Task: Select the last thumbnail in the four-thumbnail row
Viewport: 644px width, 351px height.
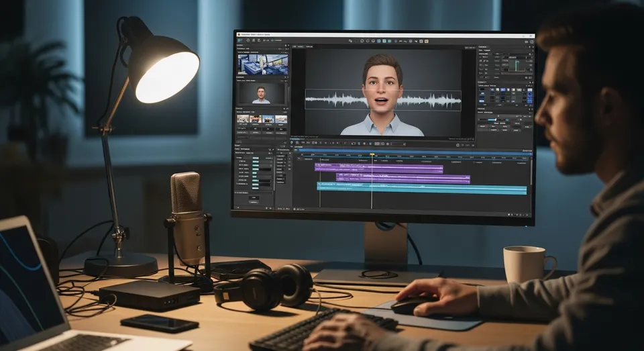Action: [281, 119]
